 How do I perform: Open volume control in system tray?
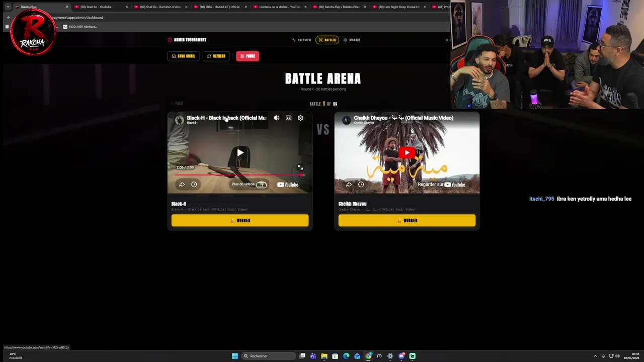coord(617,356)
